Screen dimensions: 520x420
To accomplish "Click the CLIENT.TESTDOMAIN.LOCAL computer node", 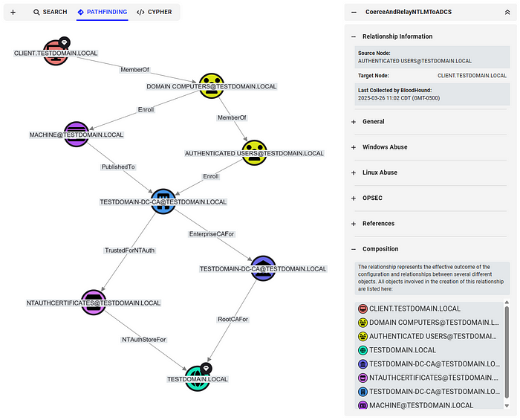I will pos(56,53).
